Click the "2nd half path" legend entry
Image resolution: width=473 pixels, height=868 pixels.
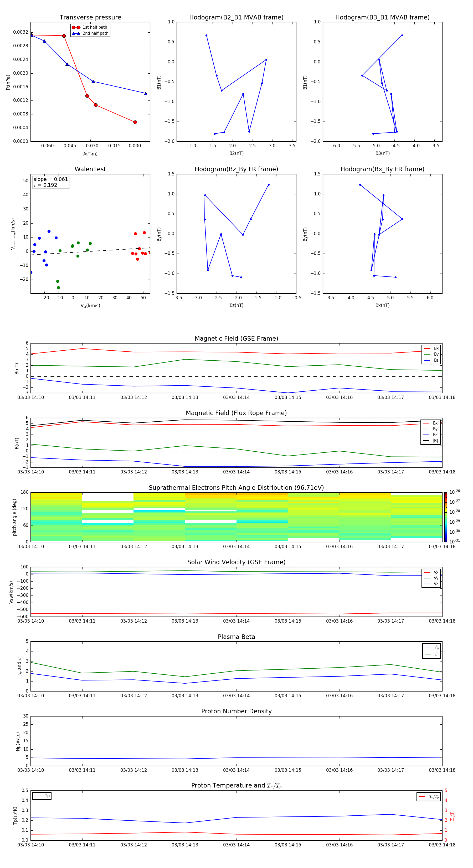[x=90, y=33]
